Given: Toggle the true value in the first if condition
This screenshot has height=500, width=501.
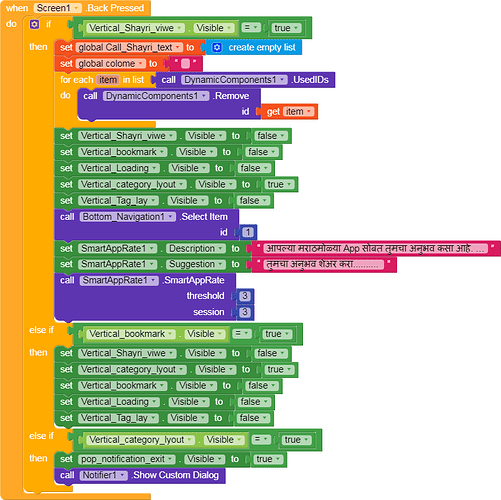Looking at the screenshot, I should click(286, 28).
